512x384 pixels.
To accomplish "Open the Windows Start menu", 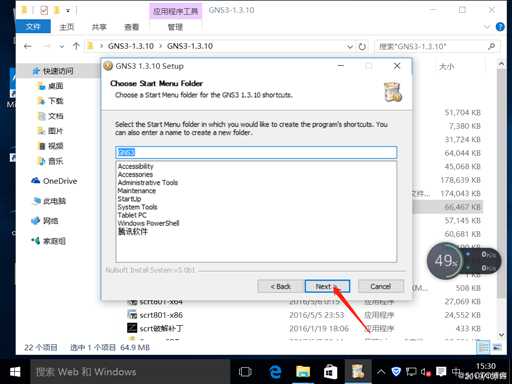I will tap(15, 372).
